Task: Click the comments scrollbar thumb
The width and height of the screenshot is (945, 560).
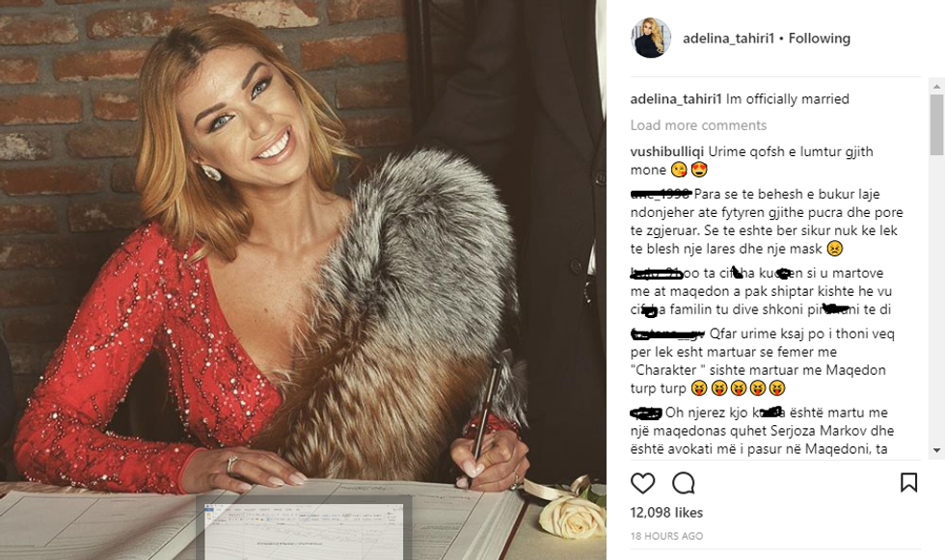Action: (x=936, y=124)
